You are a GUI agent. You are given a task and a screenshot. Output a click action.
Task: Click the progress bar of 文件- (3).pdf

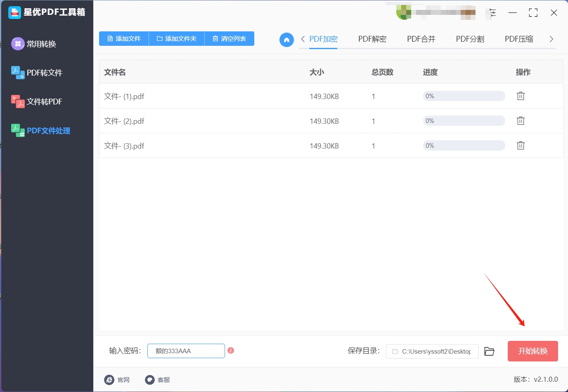point(464,146)
